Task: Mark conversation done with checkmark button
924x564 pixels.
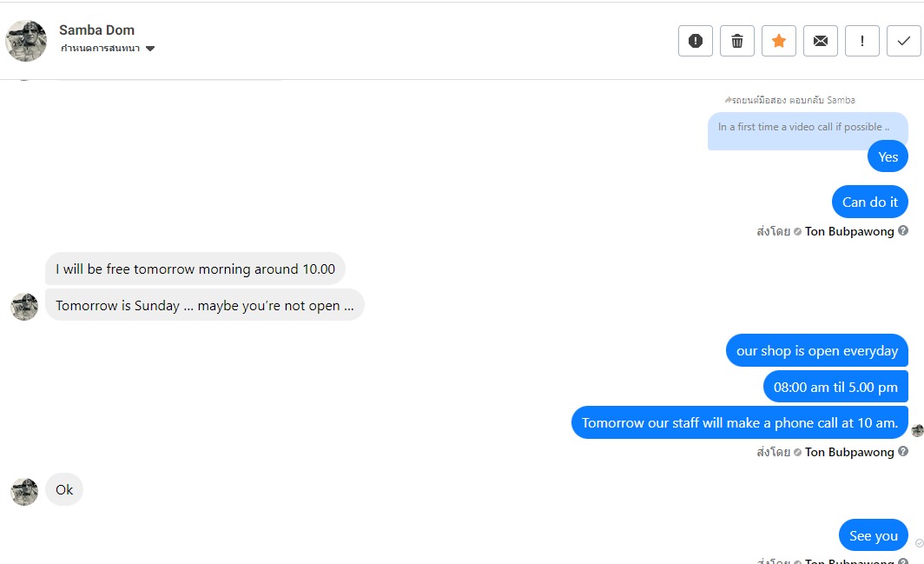Action: tap(903, 41)
